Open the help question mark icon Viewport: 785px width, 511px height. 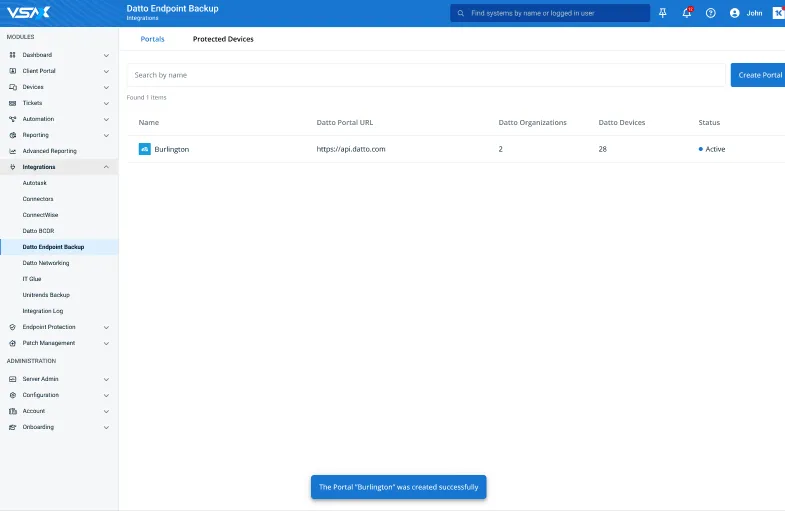(711, 13)
